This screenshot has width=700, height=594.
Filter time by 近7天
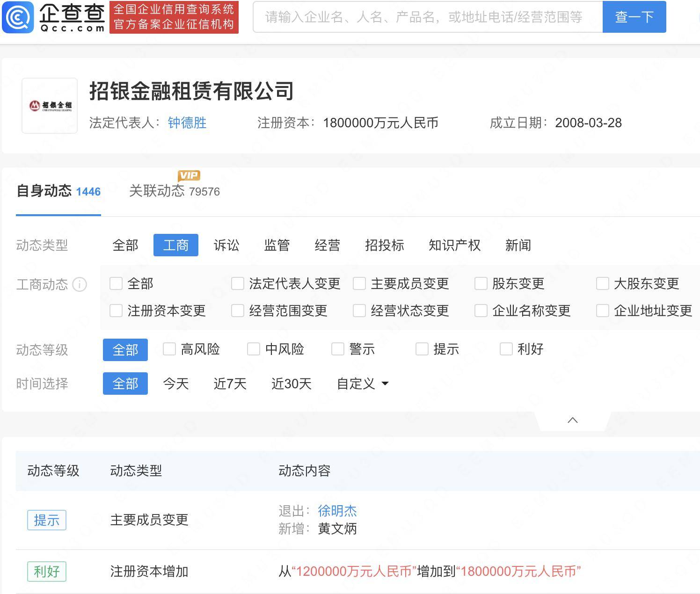click(x=230, y=384)
